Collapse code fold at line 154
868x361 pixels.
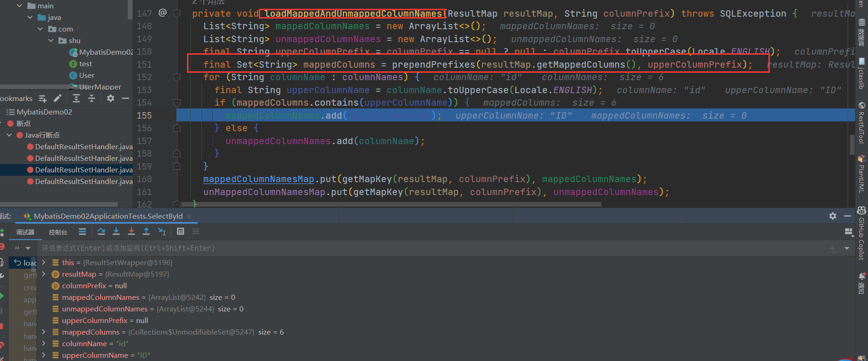click(x=177, y=102)
